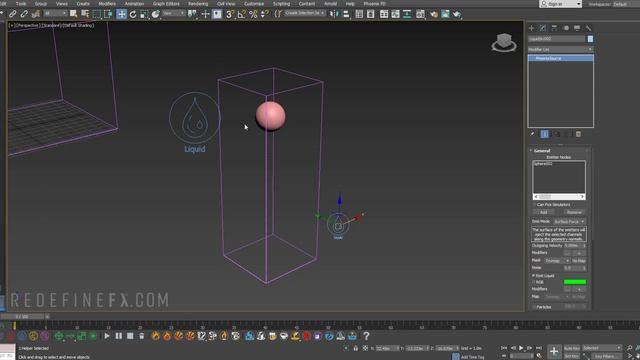Open the Display panel tab icon

[577, 28]
